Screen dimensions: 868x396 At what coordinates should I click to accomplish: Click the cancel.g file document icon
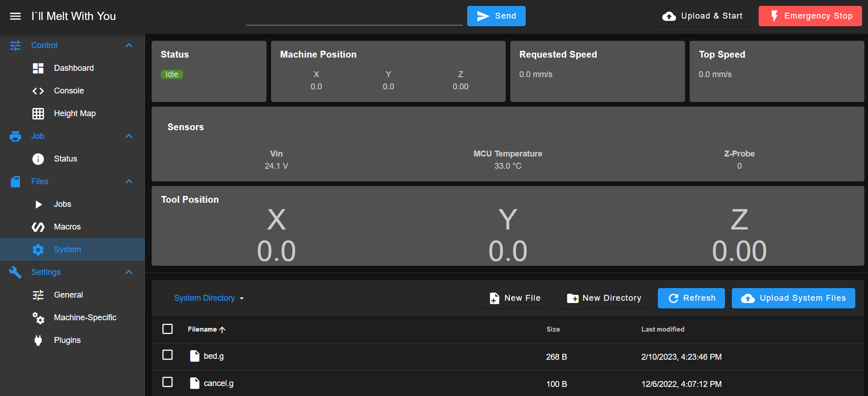[194, 383]
